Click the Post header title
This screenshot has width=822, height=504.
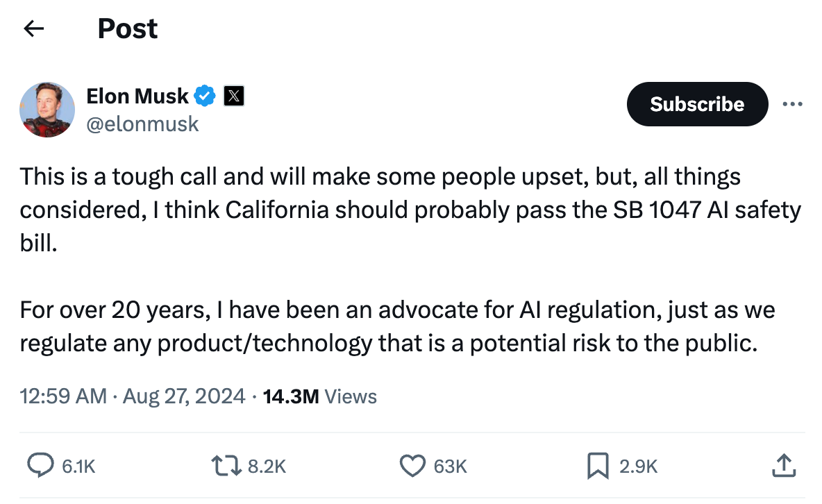click(x=127, y=28)
